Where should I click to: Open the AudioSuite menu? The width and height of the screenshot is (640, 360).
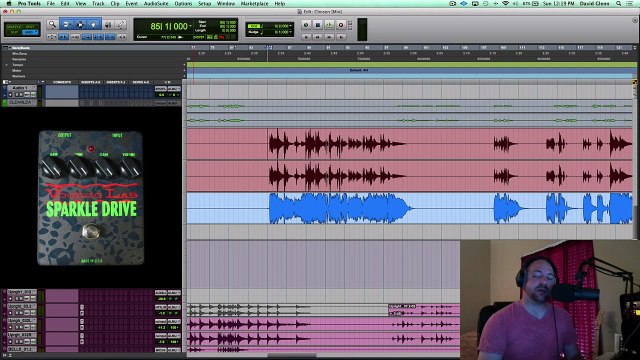pos(156,3)
